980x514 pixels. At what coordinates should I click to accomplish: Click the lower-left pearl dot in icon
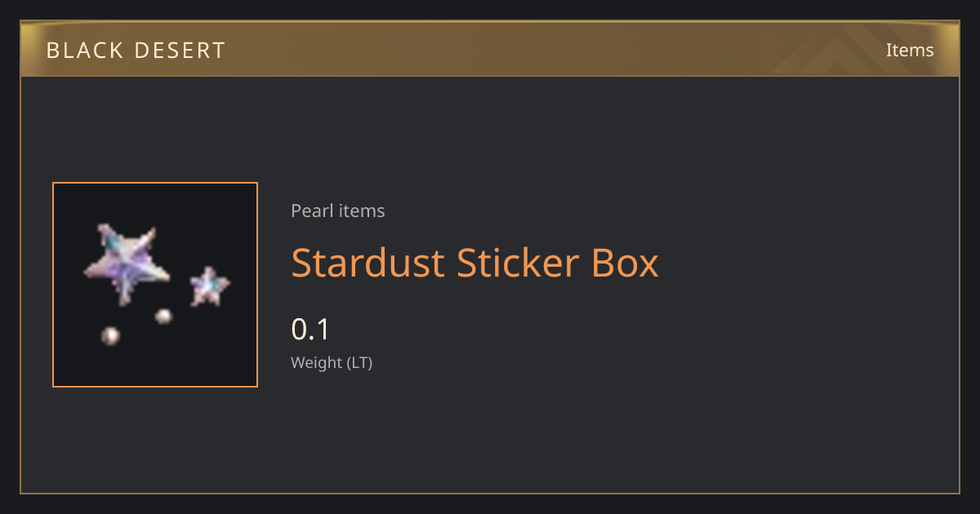110,335
